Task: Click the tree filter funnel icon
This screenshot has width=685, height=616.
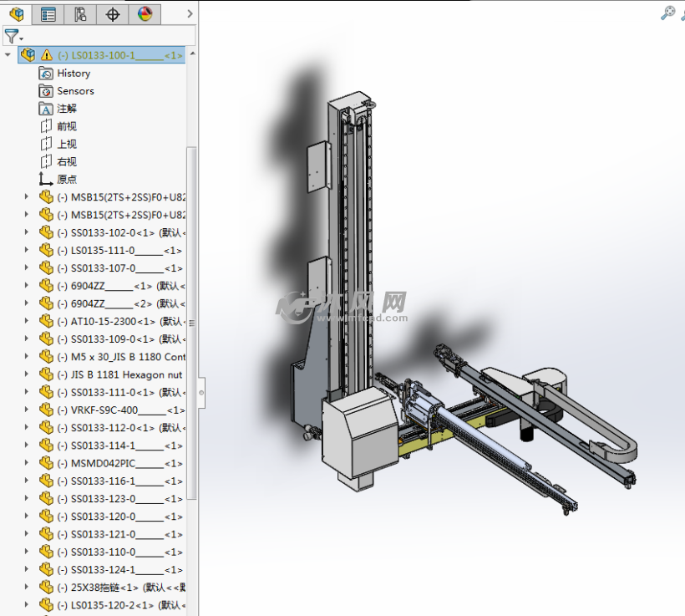Action: tap(11, 36)
